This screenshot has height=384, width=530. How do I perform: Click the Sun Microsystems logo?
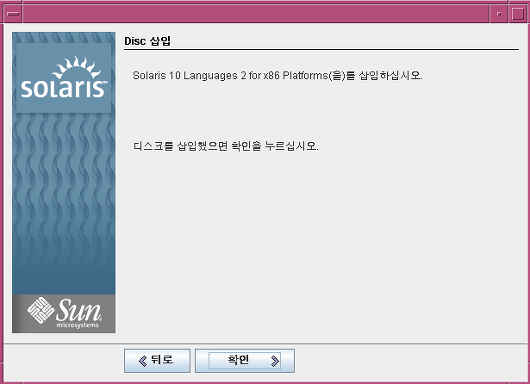64,313
